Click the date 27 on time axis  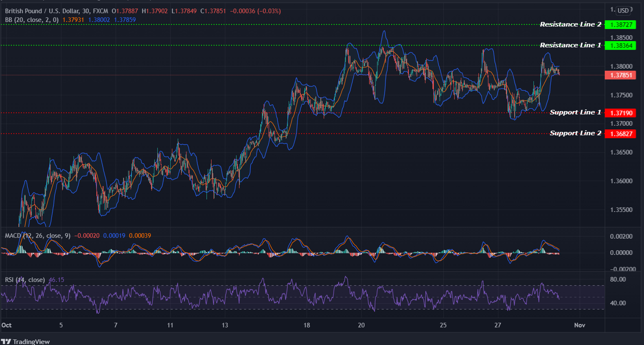497,325
